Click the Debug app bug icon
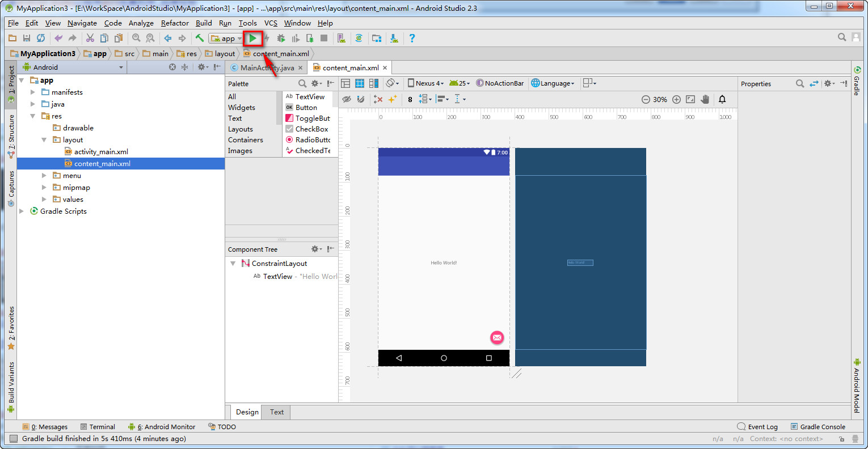 [281, 38]
